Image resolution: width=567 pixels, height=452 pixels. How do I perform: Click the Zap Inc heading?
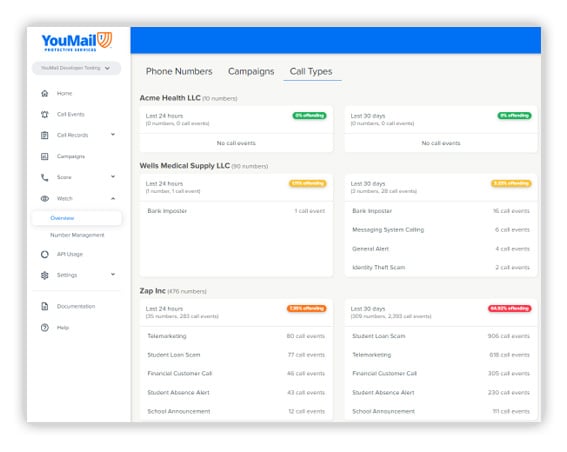[153, 291]
